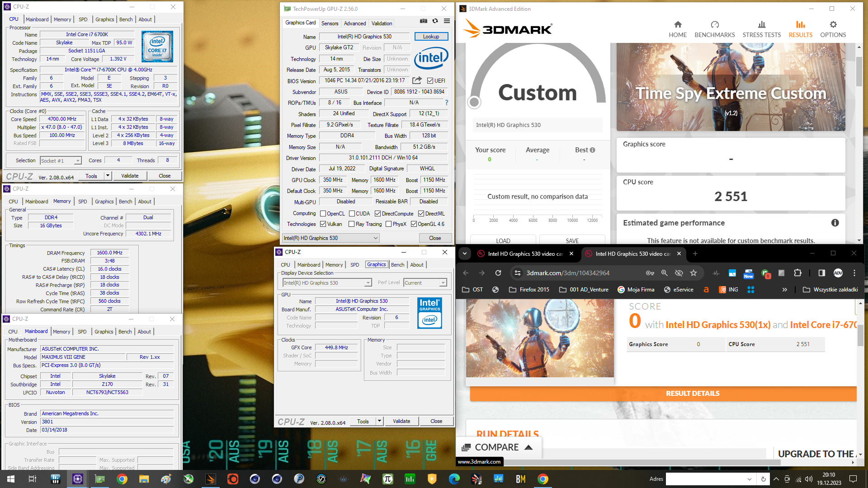Open 3DMark OPTIONS gear icon
Screen dimensions: 868x488
(x=833, y=24)
